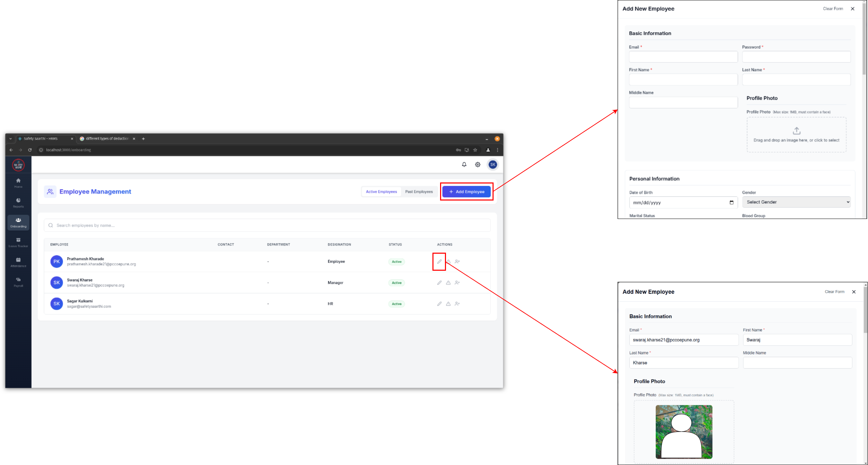Switch to the Past Employees tab
The height and width of the screenshot is (465, 868).
[419, 191]
